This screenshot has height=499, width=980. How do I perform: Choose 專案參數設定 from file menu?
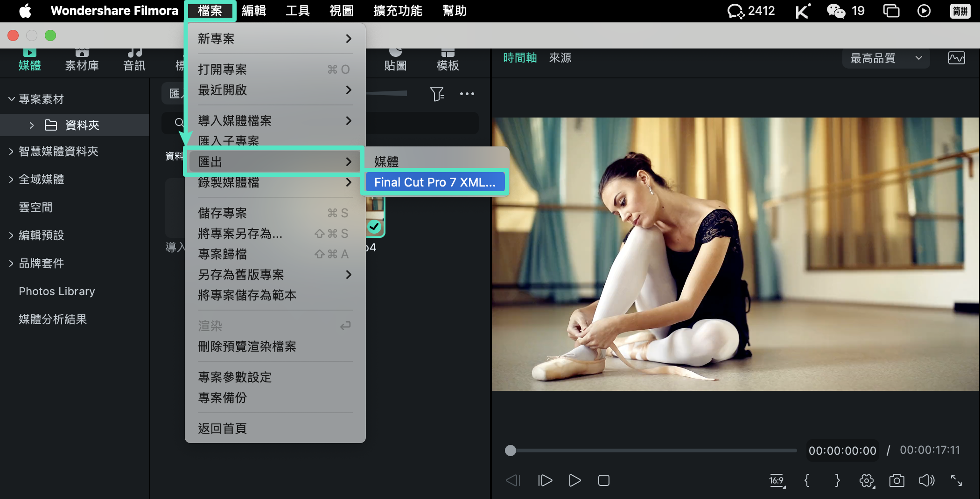pos(275,377)
